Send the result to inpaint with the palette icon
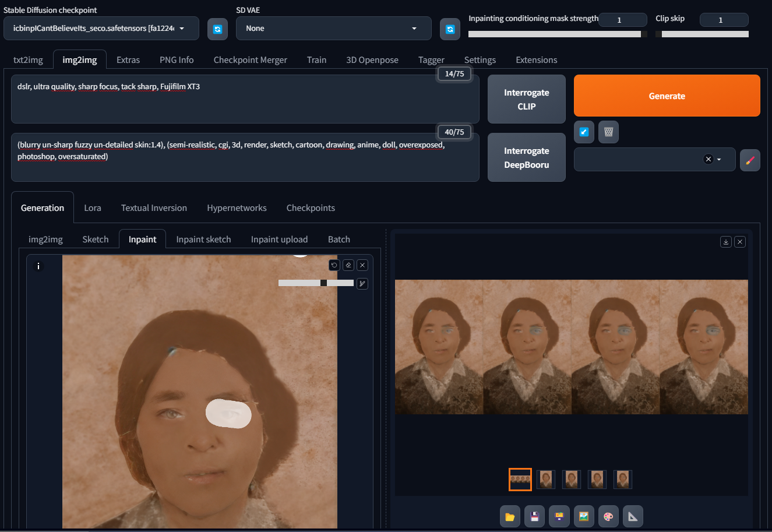Screen dimensions: 772x532 608,516
